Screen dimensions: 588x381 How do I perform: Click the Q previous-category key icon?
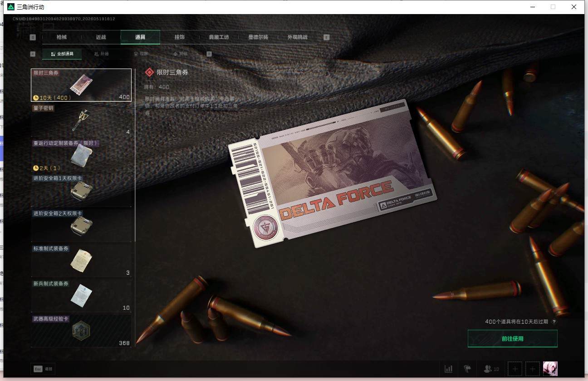pos(33,37)
